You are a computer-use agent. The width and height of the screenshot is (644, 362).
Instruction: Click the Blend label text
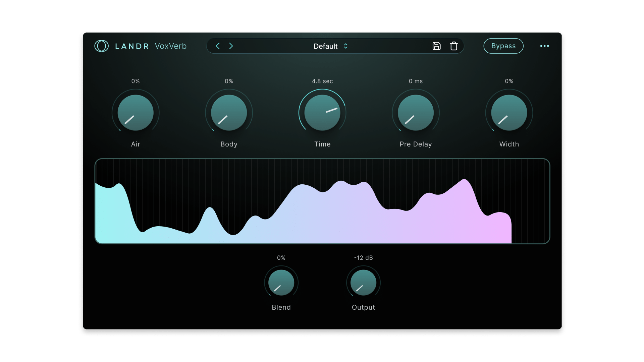coord(281,307)
